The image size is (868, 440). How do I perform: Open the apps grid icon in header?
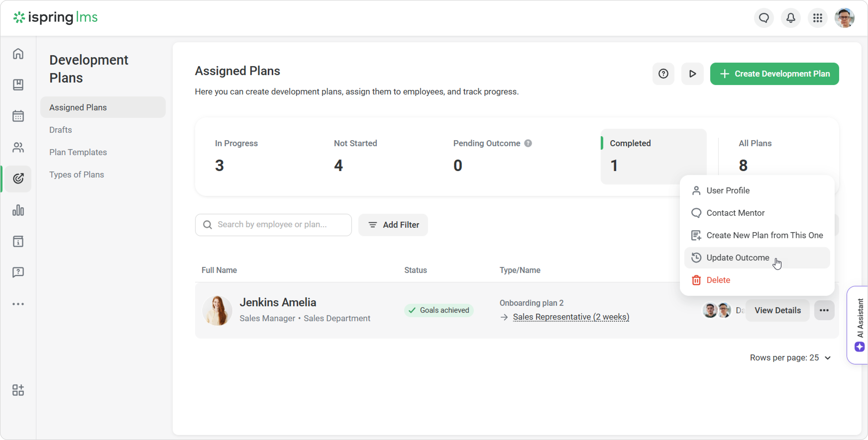click(x=817, y=18)
